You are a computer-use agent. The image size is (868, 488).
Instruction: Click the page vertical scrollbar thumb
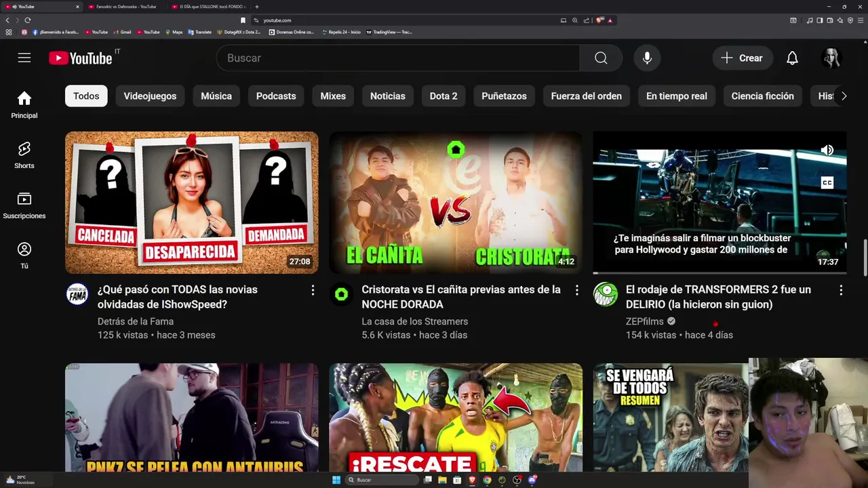[x=865, y=258]
